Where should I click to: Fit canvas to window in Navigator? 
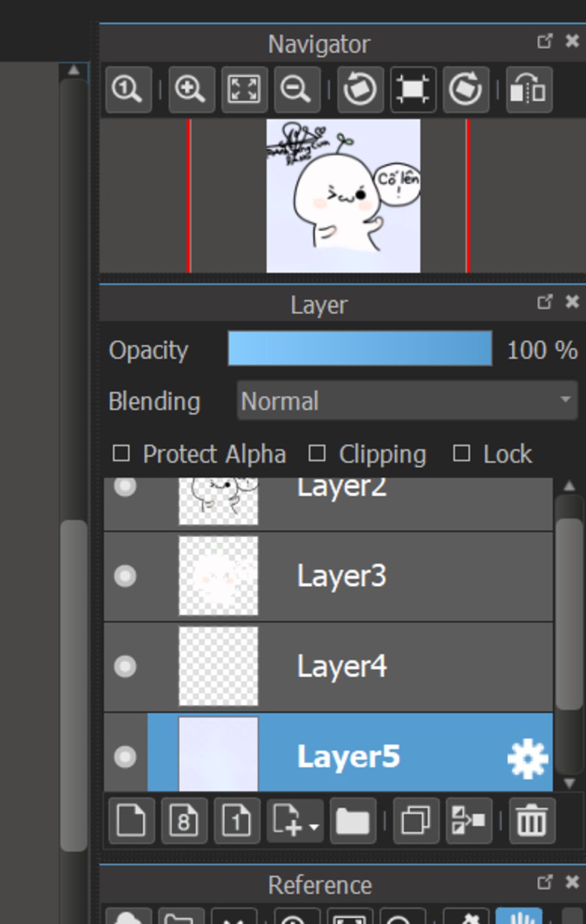pos(244,90)
